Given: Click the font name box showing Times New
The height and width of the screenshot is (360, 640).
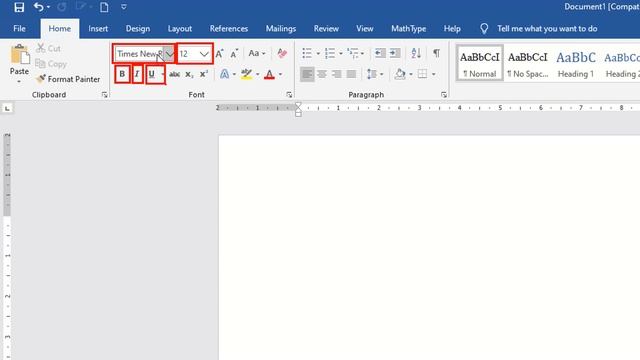Looking at the screenshot, I should (x=139, y=53).
